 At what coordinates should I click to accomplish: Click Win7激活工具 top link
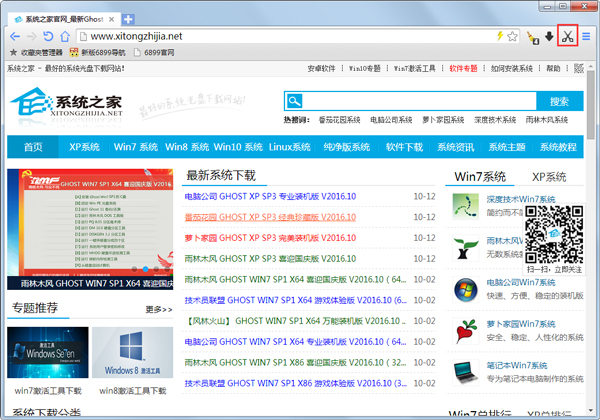point(415,68)
